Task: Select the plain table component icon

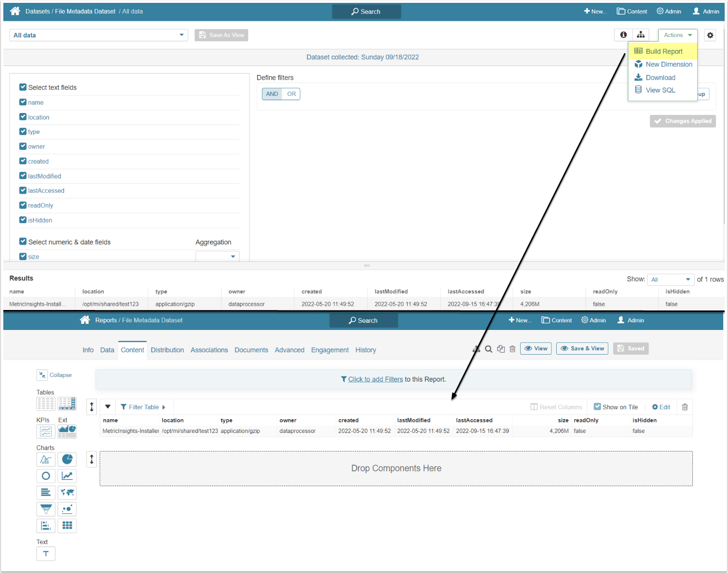Action: pos(46,404)
